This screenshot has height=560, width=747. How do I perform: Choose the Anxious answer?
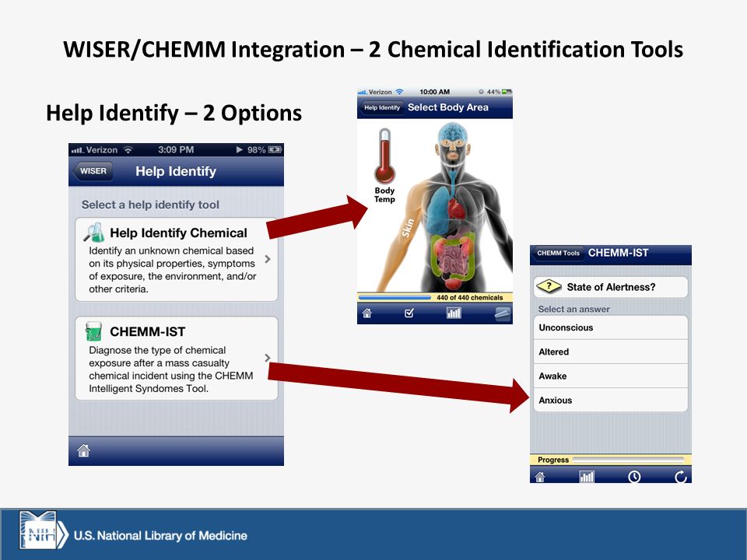click(x=611, y=400)
